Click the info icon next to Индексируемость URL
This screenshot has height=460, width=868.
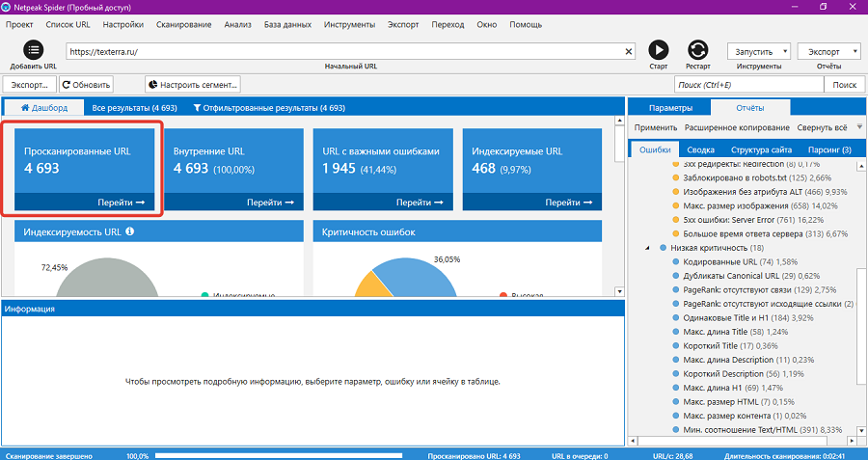130,231
